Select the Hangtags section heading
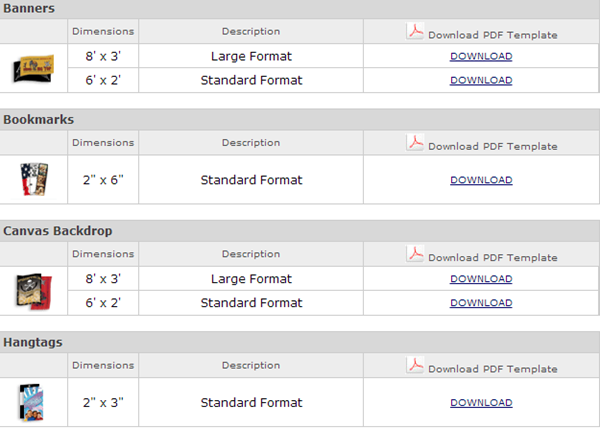 point(33,342)
